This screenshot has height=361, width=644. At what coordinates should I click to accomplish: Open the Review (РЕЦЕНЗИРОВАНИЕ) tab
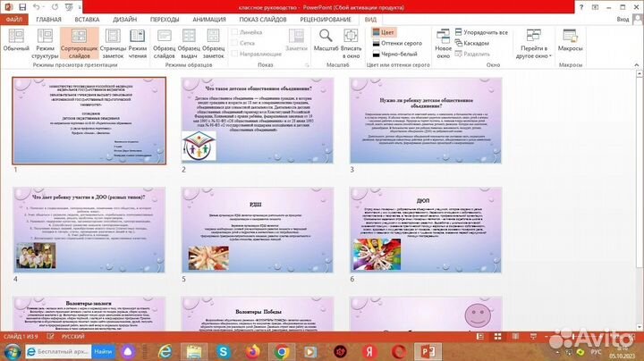326,20
